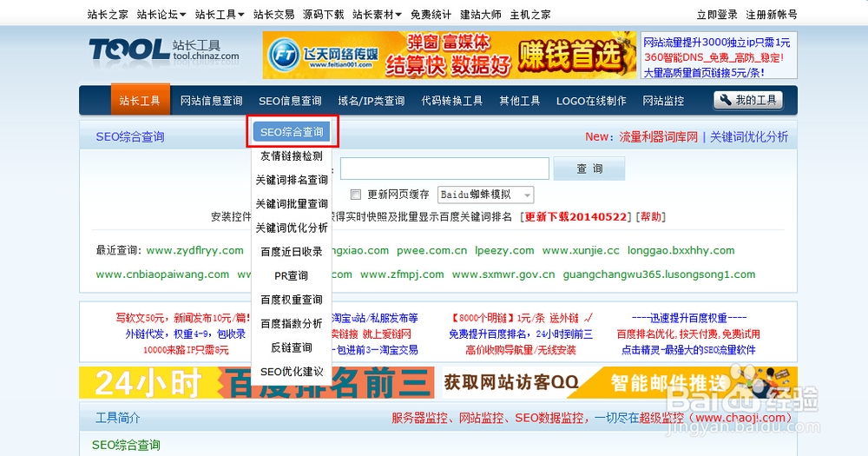Click the 24小时百度排名前三 banner
The image size is (868, 456).
point(257,382)
